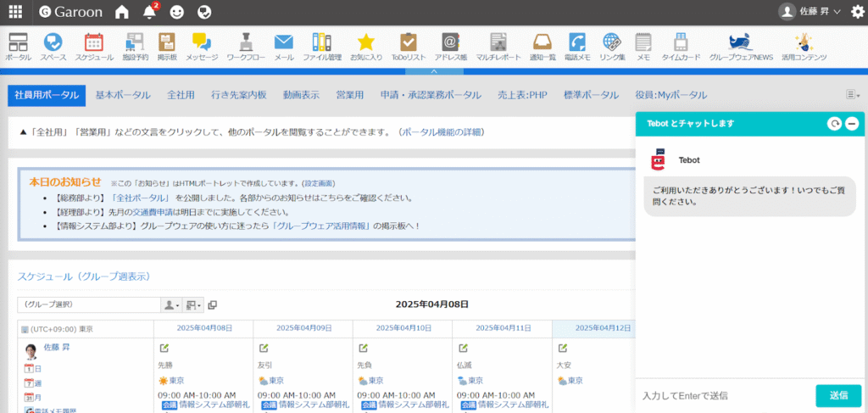This screenshot has width=868, height=413.
Task: Open the グループウェア活用情報 link
Action: [322, 226]
